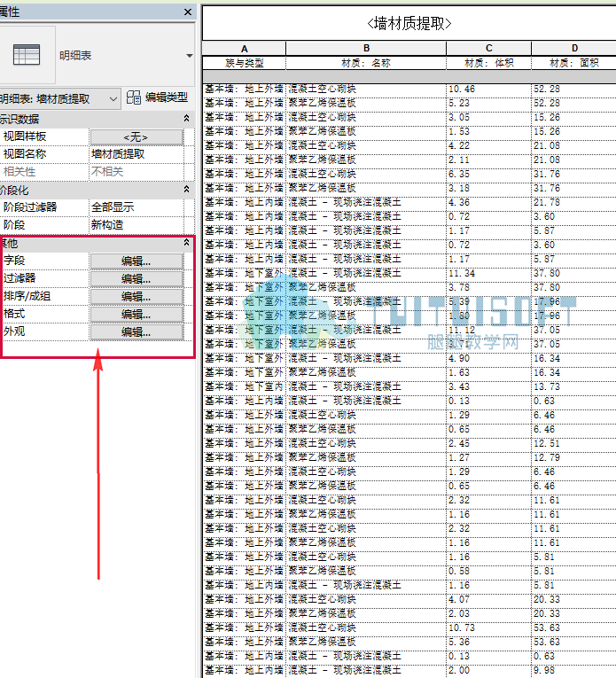
Task: Click the 视图样板 property label
Action: click(25, 136)
